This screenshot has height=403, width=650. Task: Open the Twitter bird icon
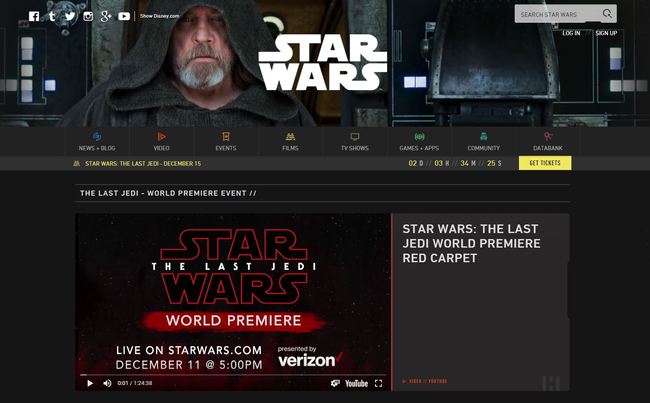(70, 16)
